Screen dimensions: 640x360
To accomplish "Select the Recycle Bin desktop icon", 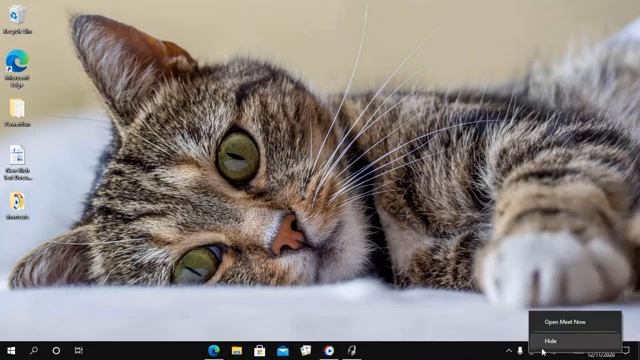I will pyautogui.click(x=17, y=20).
